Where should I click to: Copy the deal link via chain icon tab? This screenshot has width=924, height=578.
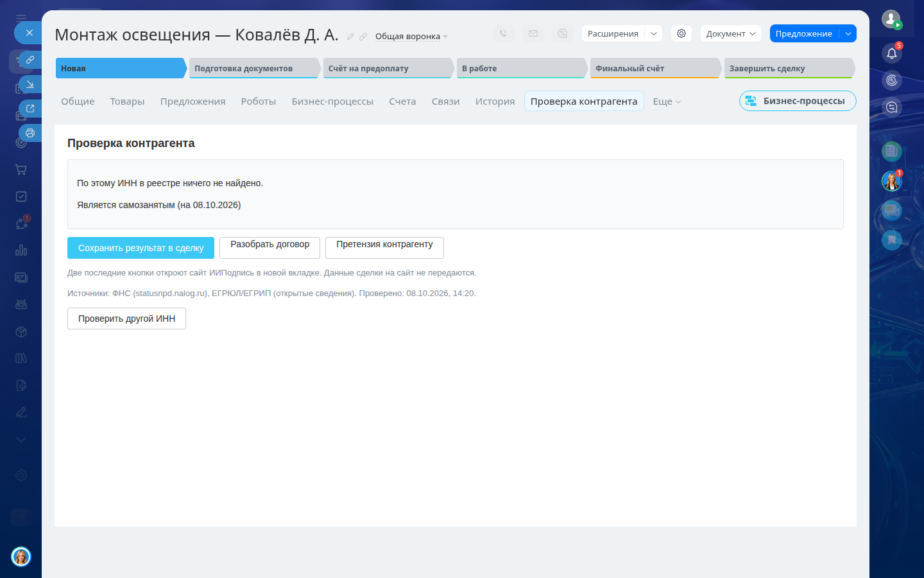(30, 60)
